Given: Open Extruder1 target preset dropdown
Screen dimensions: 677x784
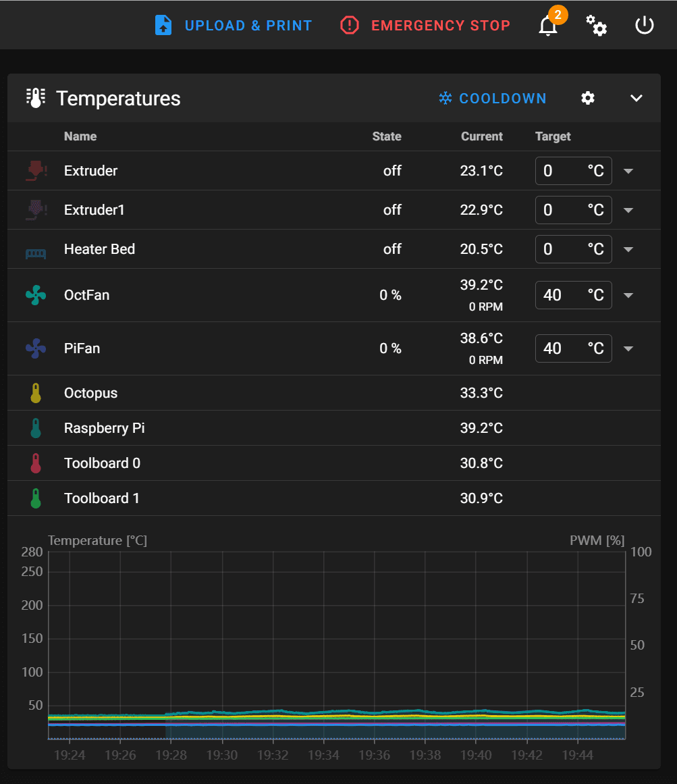Looking at the screenshot, I should pyautogui.click(x=628, y=210).
